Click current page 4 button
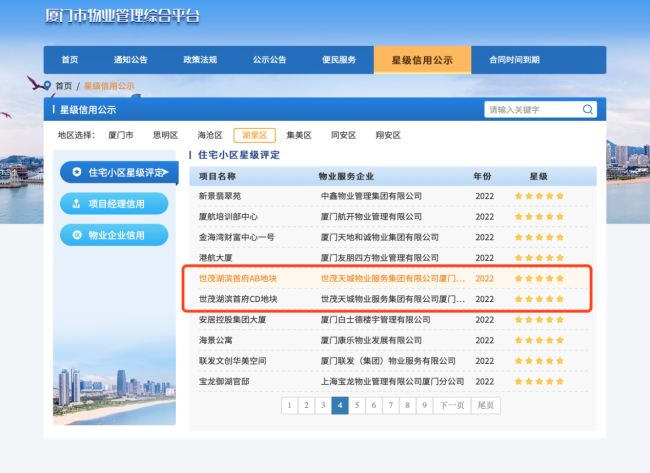The image size is (650, 473). coord(340,405)
